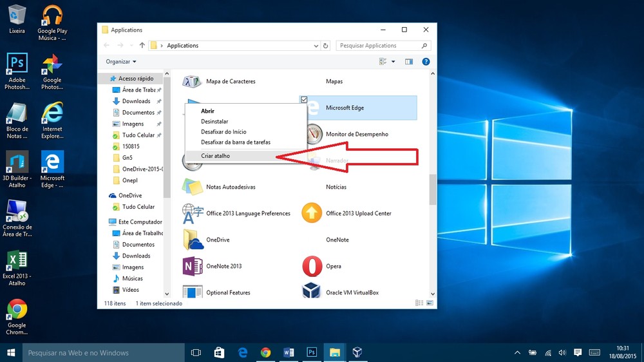Expand the Organizar dropdown menu
This screenshot has width=644, height=362.
[x=121, y=62]
